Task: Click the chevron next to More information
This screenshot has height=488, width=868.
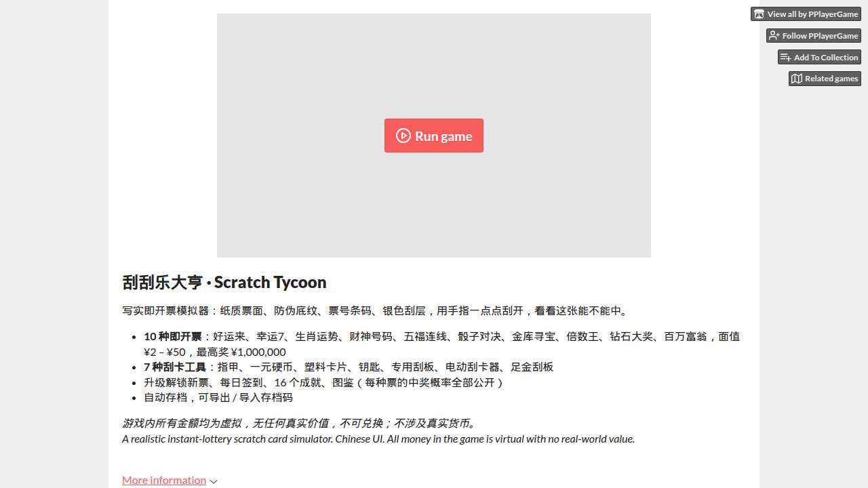Action: pyautogui.click(x=214, y=481)
